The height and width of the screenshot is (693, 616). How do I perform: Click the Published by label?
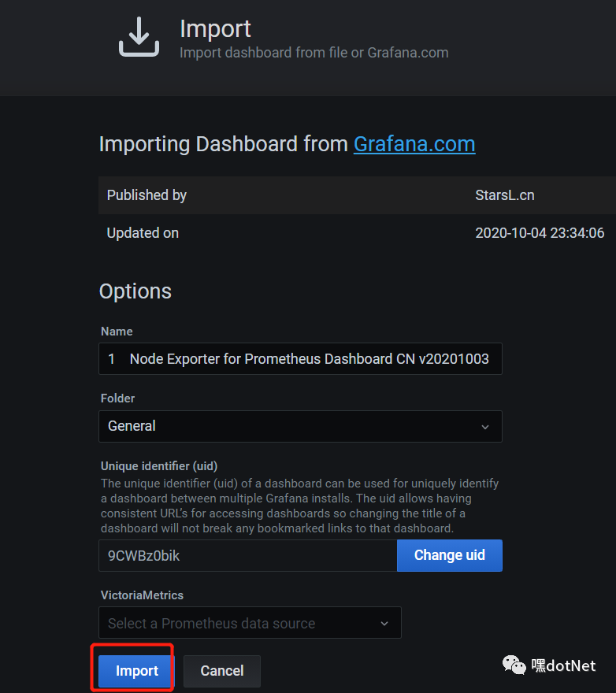pyautogui.click(x=147, y=195)
